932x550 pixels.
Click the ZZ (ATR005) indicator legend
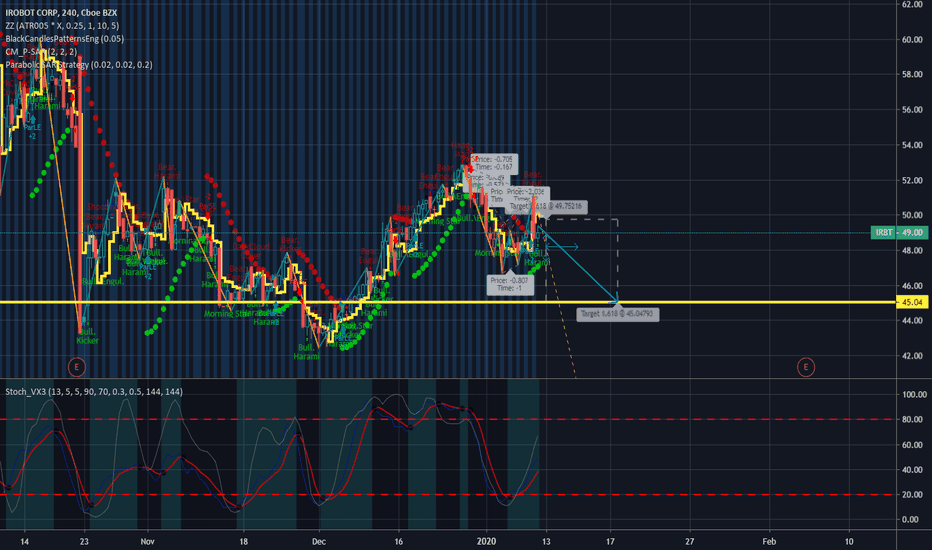click(x=62, y=26)
